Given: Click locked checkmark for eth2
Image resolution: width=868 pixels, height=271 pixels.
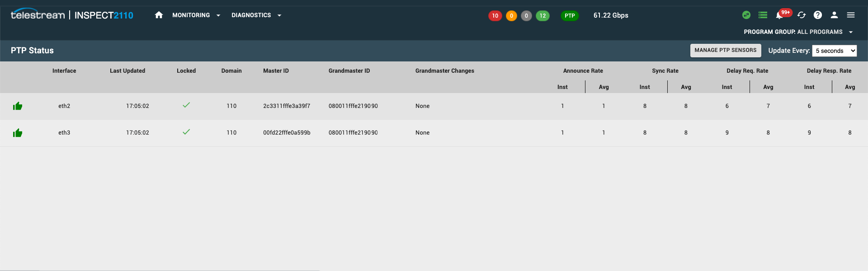Looking at the screenshot, I should 186,105.
